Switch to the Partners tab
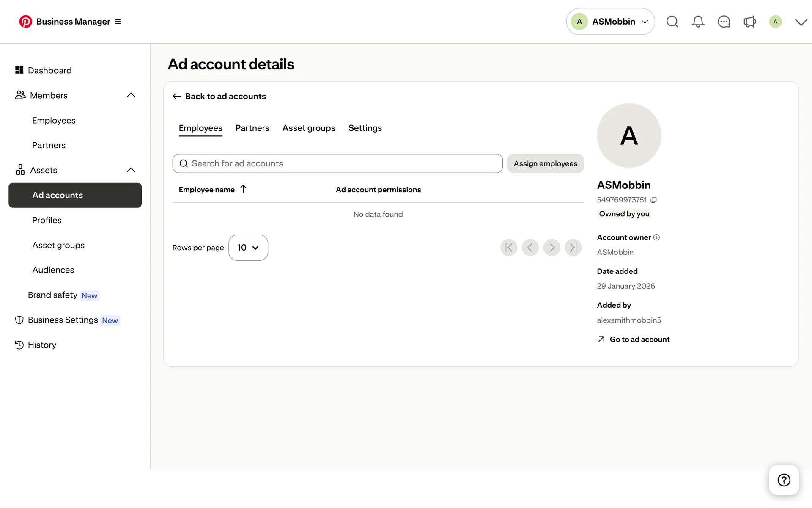This screenshot has height=508, width=812. click(252, 128)
